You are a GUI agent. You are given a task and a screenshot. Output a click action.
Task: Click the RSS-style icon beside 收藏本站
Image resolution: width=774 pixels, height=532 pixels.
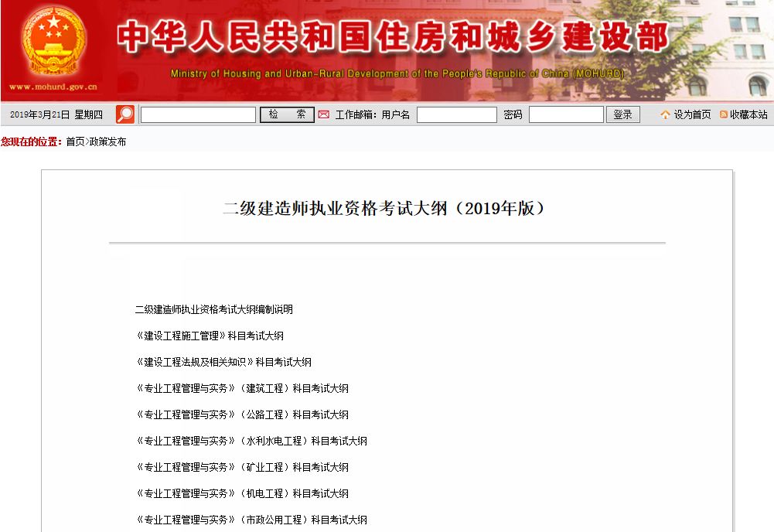(x=724, y=114)
